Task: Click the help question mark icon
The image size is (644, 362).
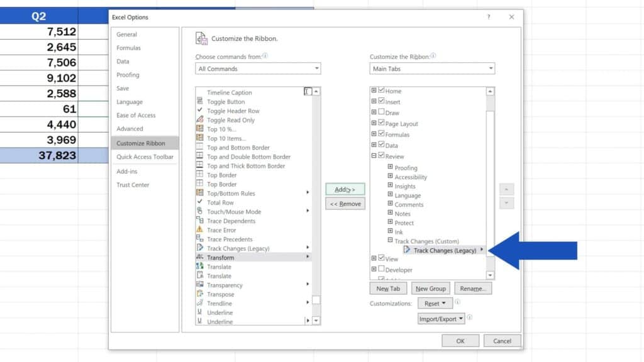Action: (488, 17)
